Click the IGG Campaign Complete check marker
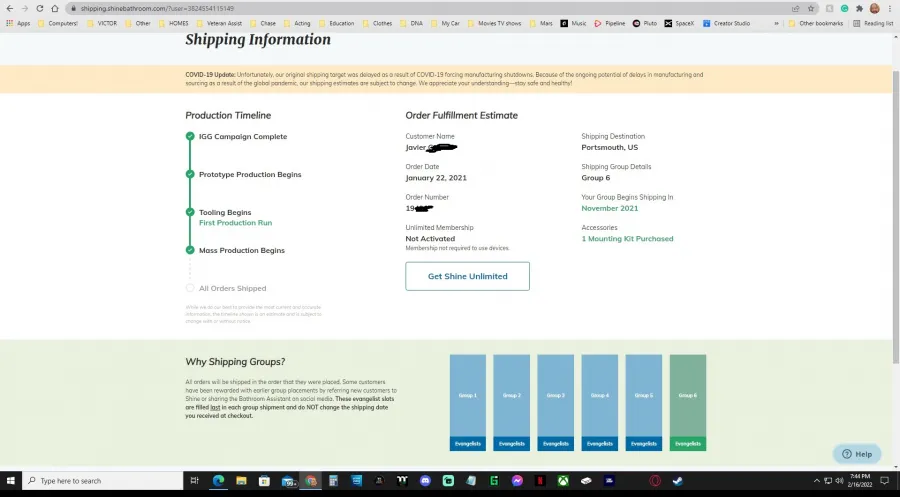 190,136
